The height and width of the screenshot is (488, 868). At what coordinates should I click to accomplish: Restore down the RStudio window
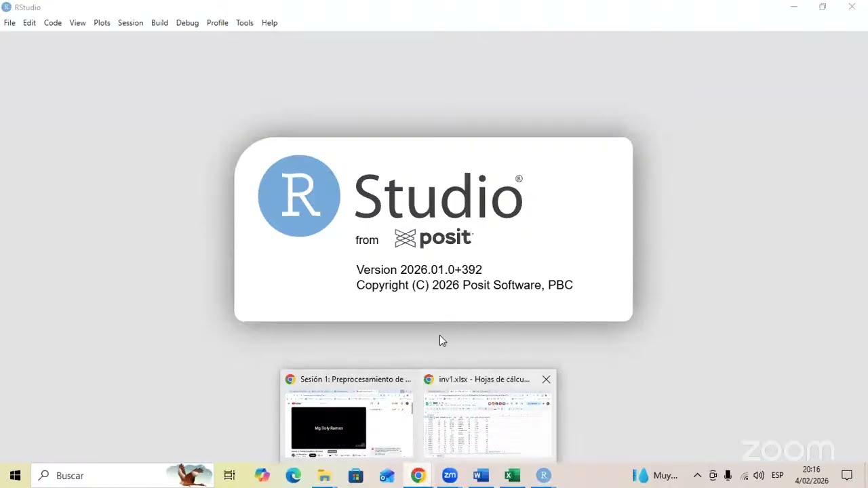(823, 7)
